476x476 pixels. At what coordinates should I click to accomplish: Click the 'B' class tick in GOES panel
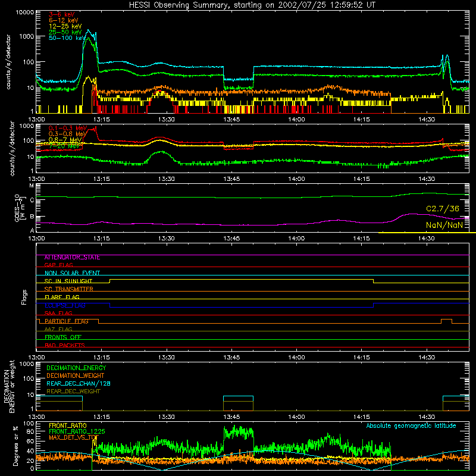pos(32,217)
